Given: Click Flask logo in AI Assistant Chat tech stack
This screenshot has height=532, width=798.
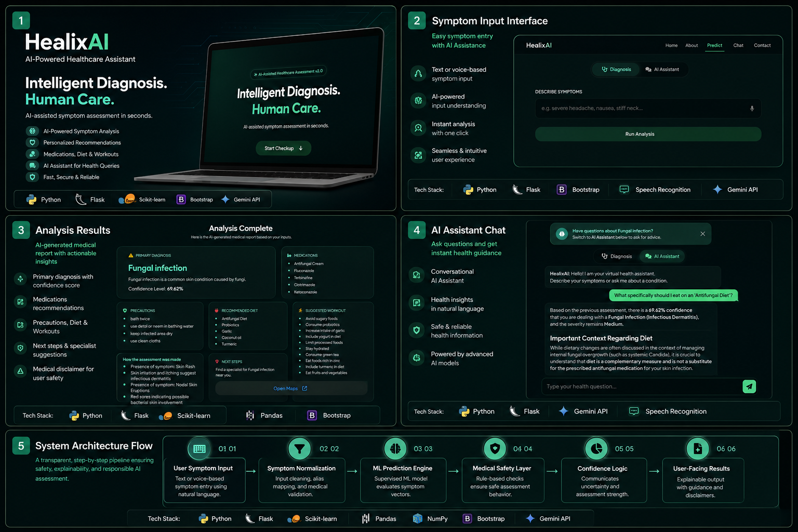Looking at the screenshot, I should pos(514,411).
